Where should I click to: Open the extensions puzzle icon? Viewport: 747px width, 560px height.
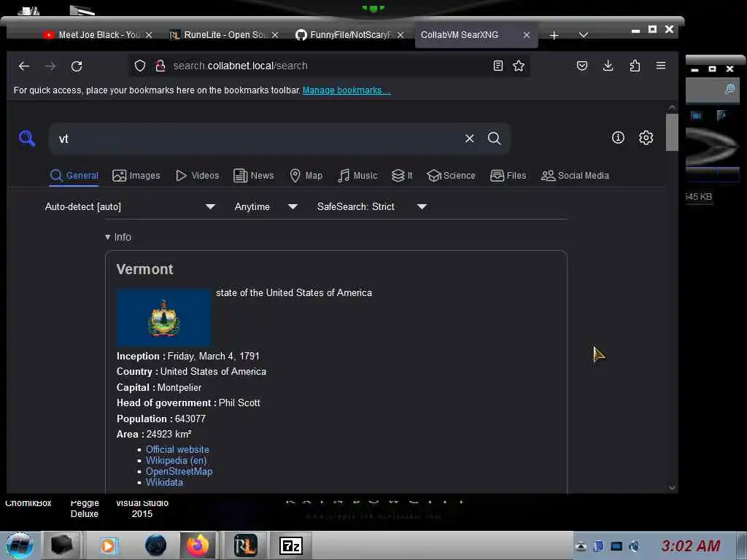(x=635, y=66)
